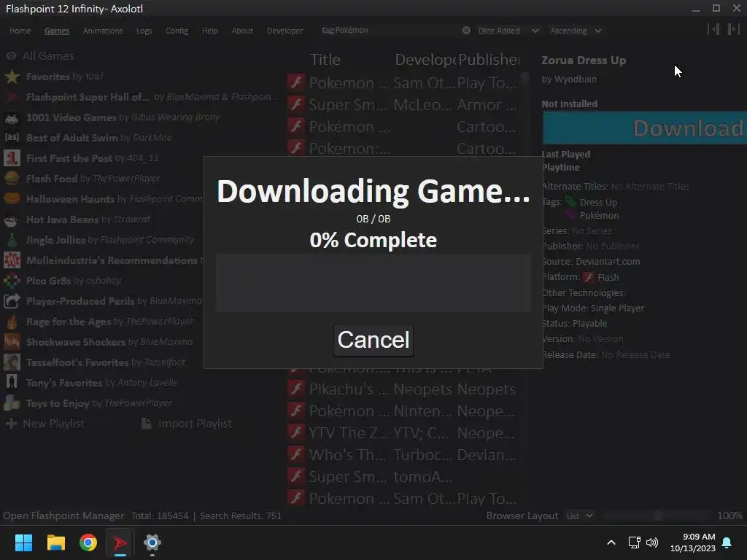This screenshot has width=747, height=560.
Task: Toggle the left sidebar icon
Action: pyautogui.click(x=713, y=29)
